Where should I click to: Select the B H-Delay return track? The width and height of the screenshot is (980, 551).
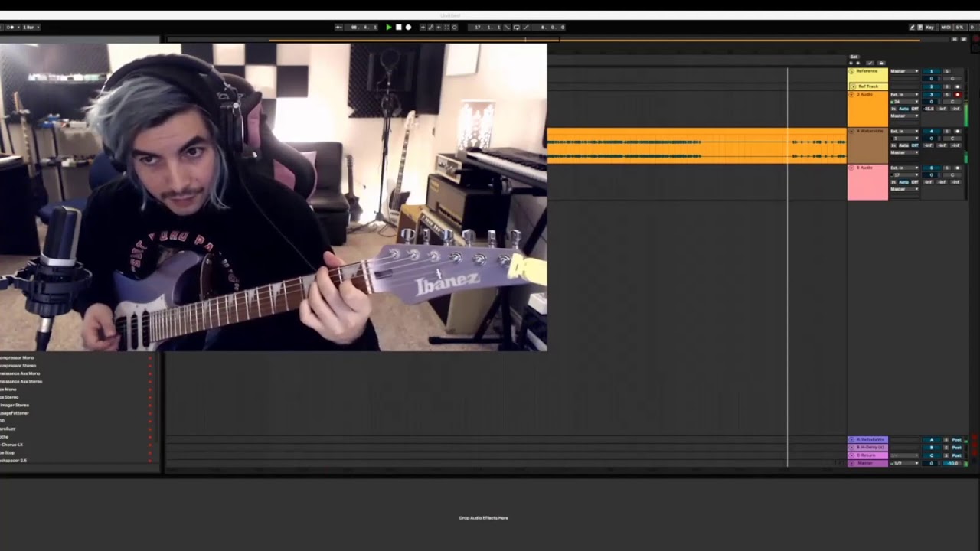coord(868,448)
